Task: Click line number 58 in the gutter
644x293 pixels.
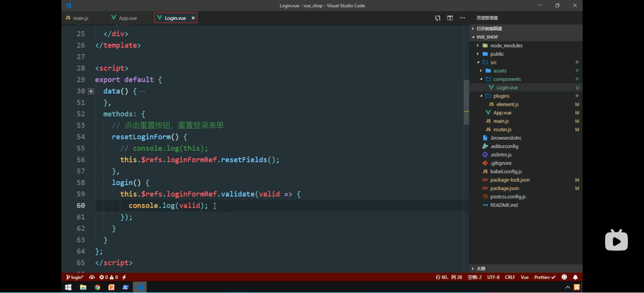Action: click(x=81, y=182)
